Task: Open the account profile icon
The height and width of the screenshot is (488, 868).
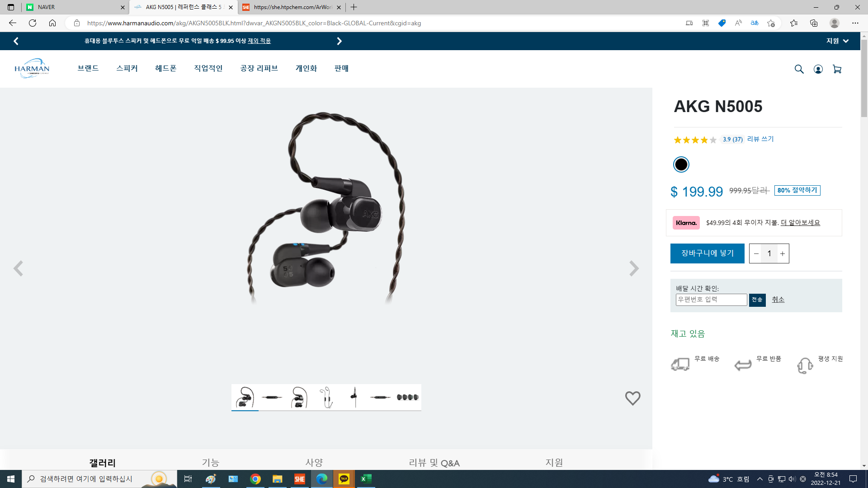Action: [818, 69]
